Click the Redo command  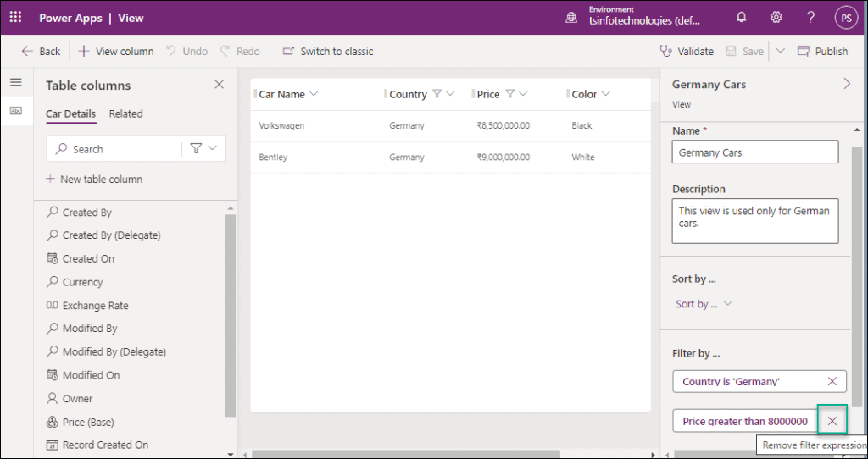(x=240, y=52)
